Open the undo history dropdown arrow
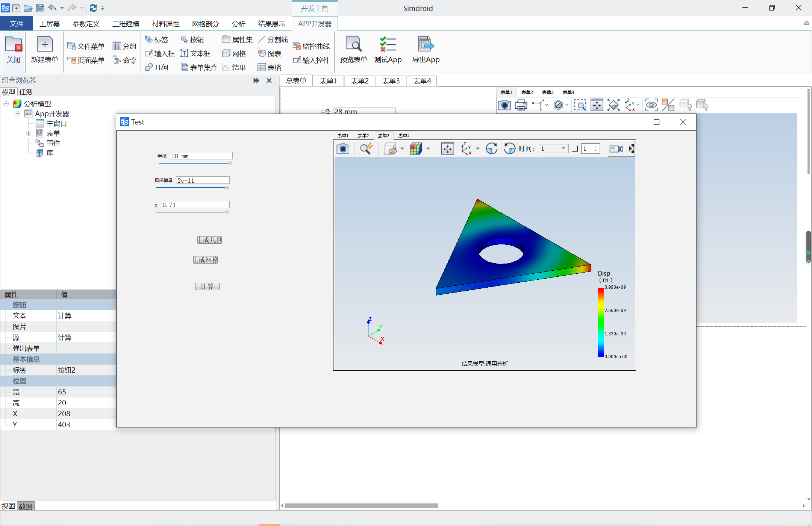The height and width of the screenshot is (526, 812). [62, 8]
